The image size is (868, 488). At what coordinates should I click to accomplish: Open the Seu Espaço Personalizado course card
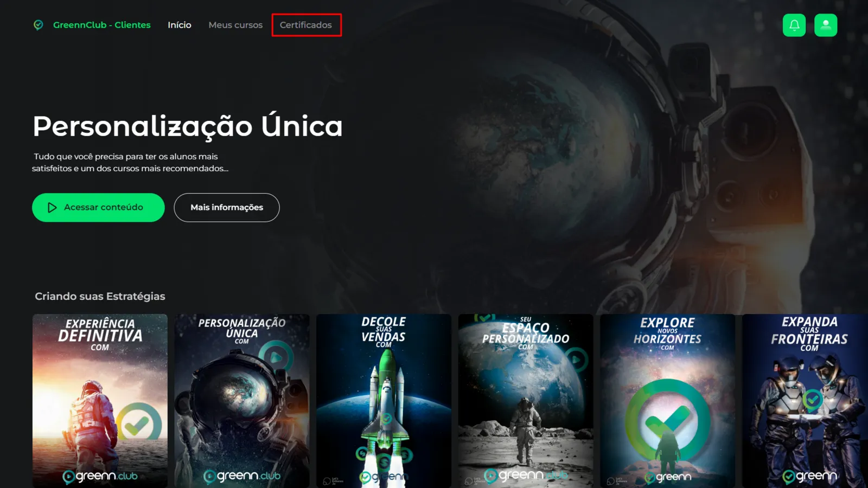click(x=526, y=401)
